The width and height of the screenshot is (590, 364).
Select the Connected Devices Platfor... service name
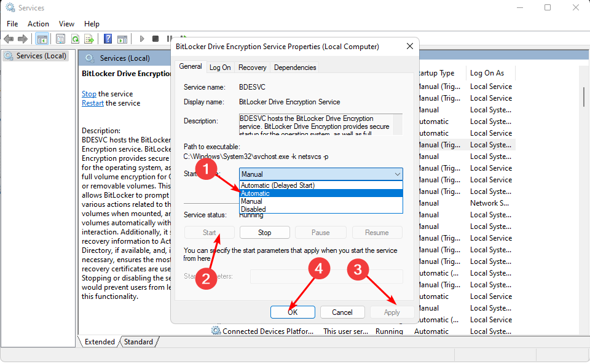[x=267, y=331]
